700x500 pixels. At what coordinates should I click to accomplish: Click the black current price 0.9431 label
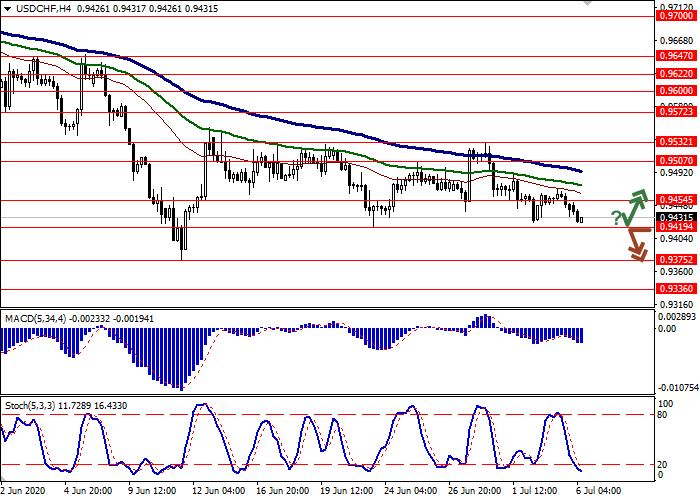click(676, 217)
